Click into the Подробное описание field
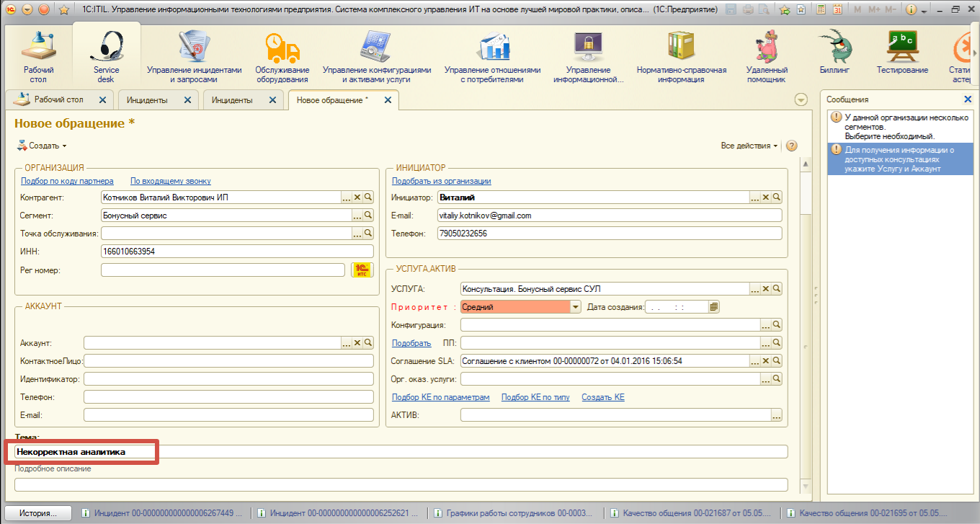 pyautogui.click(x=401, y=484)
